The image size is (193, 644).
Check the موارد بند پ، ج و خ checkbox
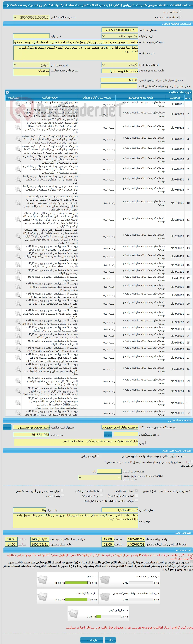(62, 490)
